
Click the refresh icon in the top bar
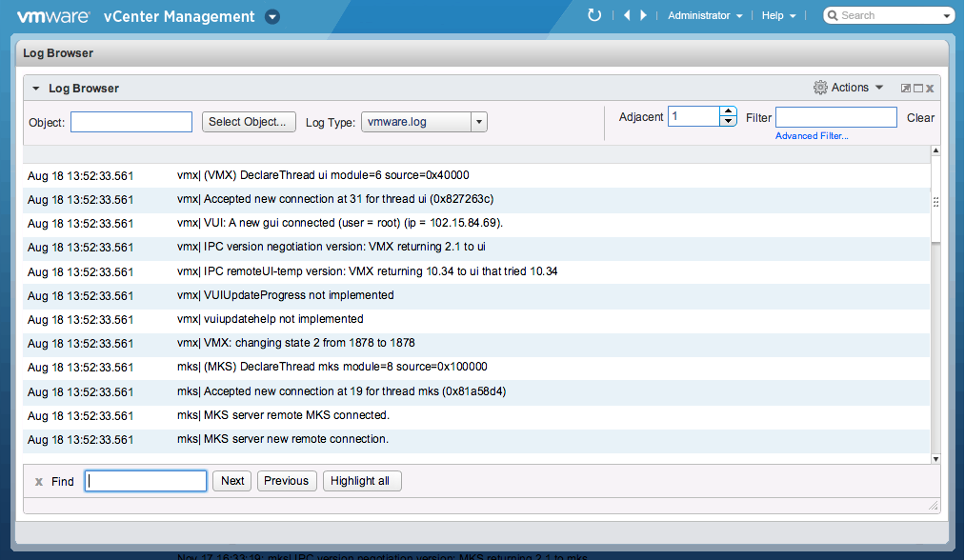click(594, 15)
